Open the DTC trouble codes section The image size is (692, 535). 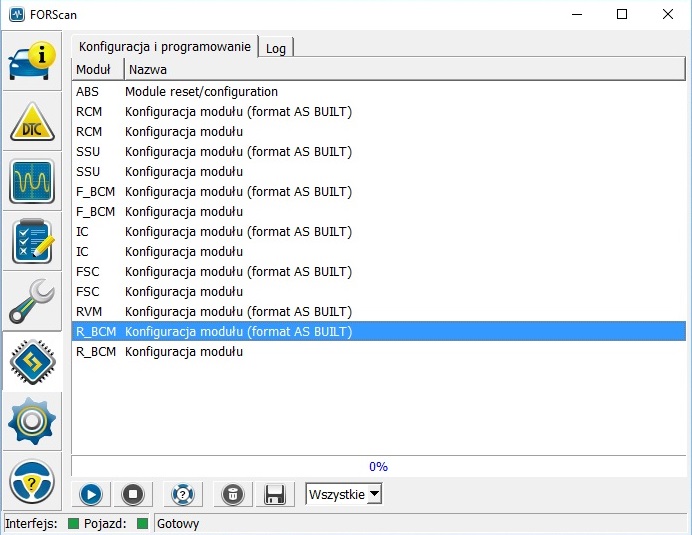[x=32, y=121]
